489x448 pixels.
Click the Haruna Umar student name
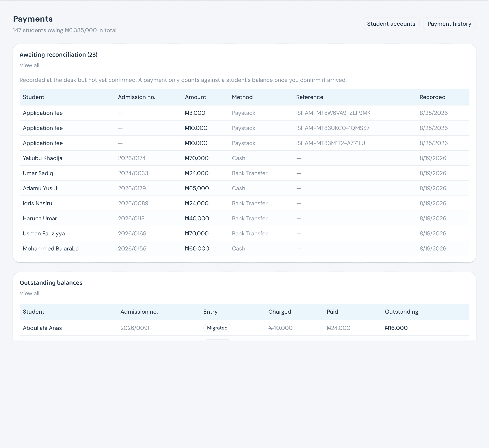point(40,218)
